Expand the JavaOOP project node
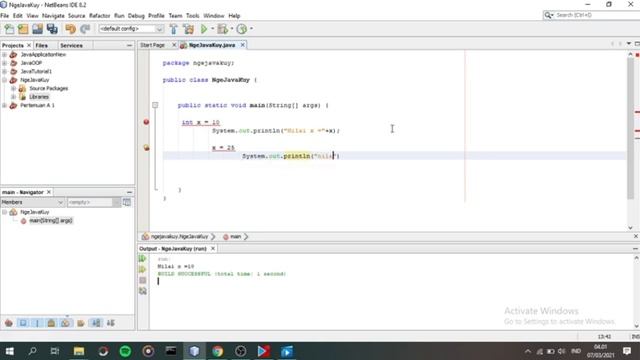 tap(4, 63)
